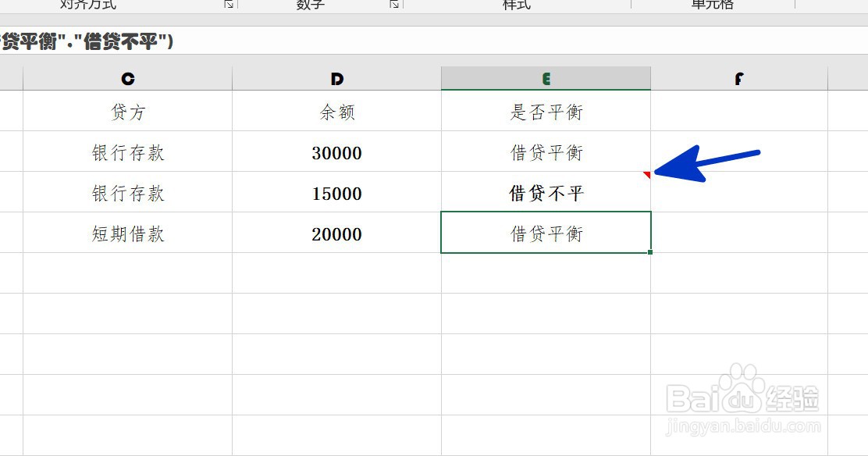Click the 数字 ribbon section
The height and width of the screenshot is (456, 868).
coord(309,5)
